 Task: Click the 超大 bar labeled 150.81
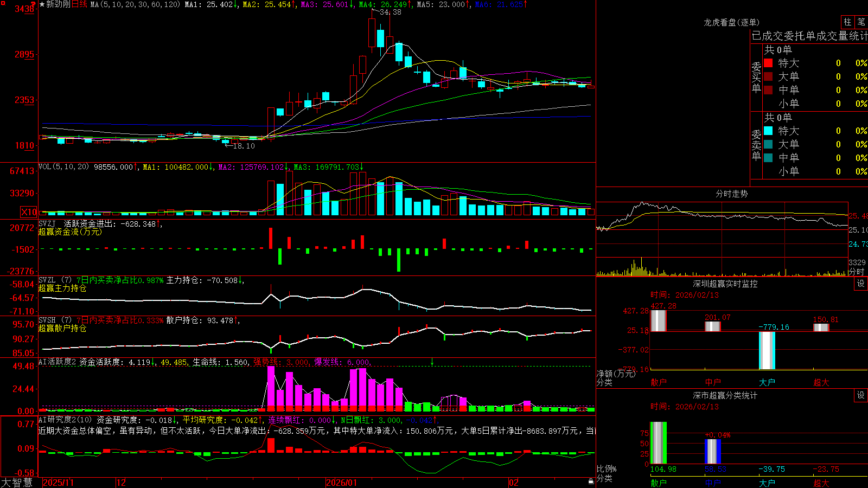coord(821,328)
